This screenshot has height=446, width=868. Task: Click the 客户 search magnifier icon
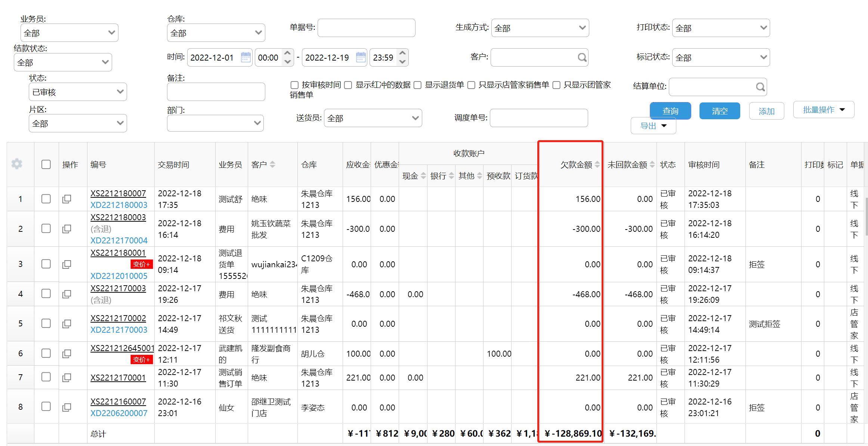click(582, 57)
